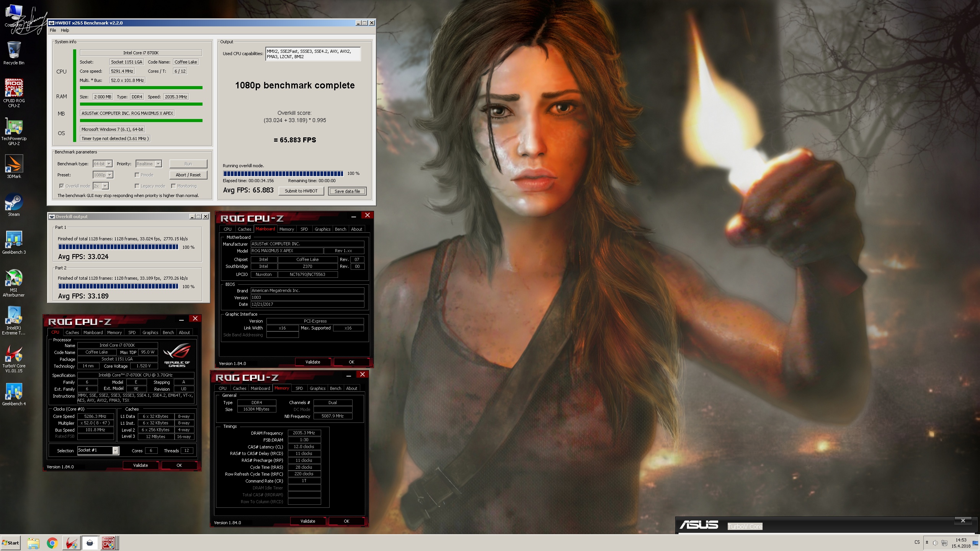Click the Used CPU capabilities text box
980x551 pixels.
[x=313, y=54]
